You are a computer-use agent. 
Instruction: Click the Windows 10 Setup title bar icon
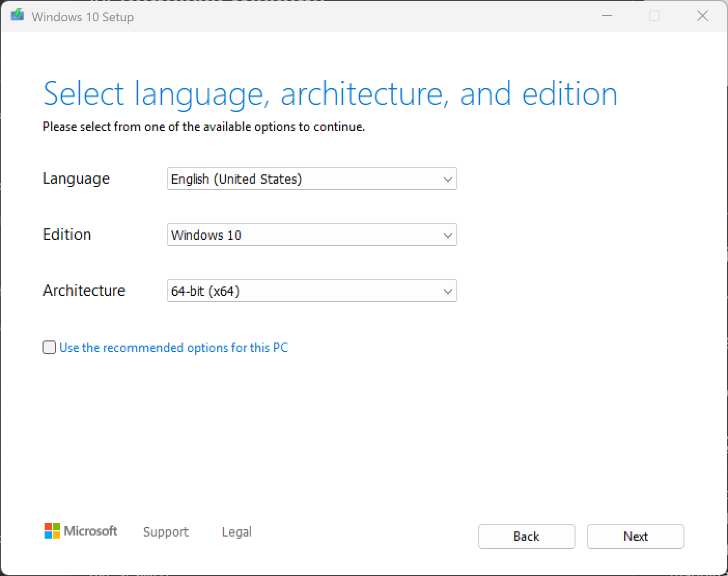(17, 16)
